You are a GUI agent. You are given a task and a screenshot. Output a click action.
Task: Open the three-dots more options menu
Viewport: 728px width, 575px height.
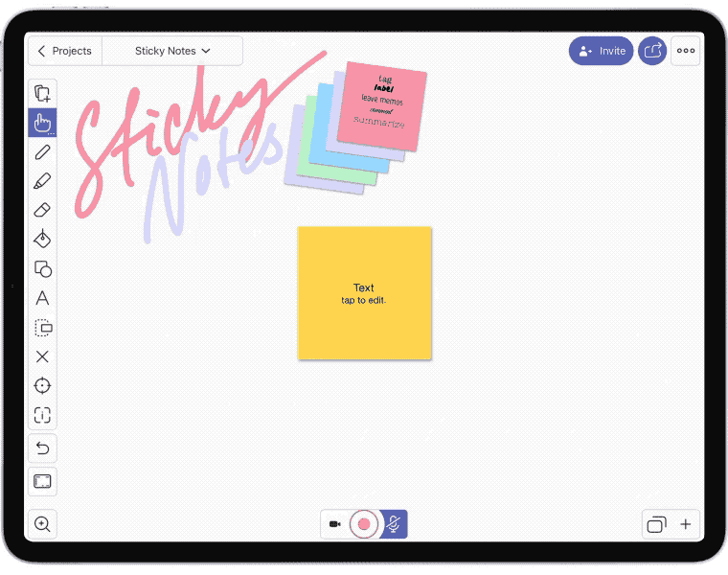tap(685, 51)
